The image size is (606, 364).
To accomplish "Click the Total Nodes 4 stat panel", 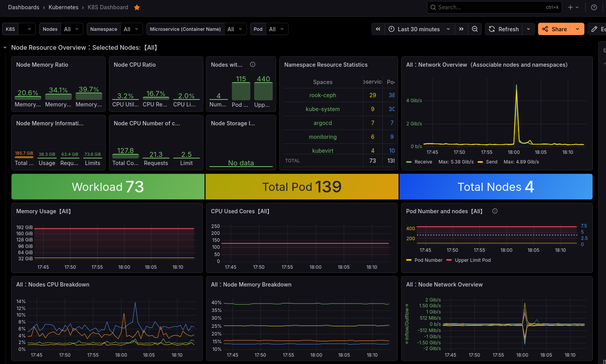I will click(496, 187).
